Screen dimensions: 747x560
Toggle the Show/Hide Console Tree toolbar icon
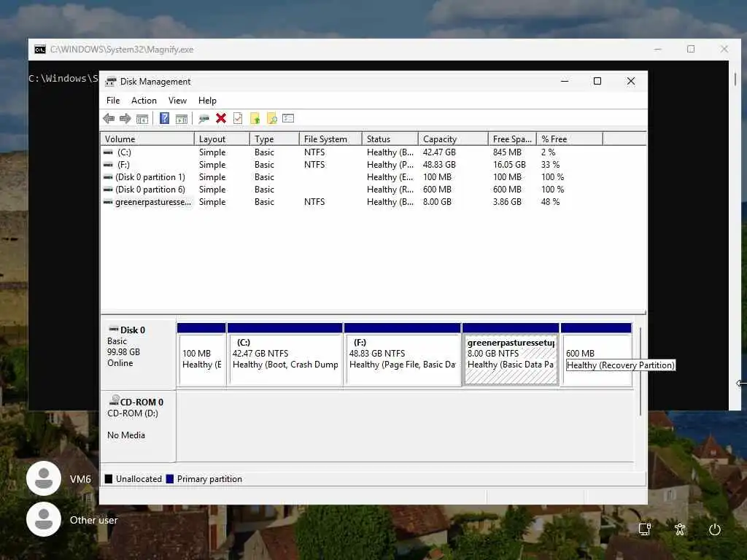pyautogui.click(x=142, y=119)
